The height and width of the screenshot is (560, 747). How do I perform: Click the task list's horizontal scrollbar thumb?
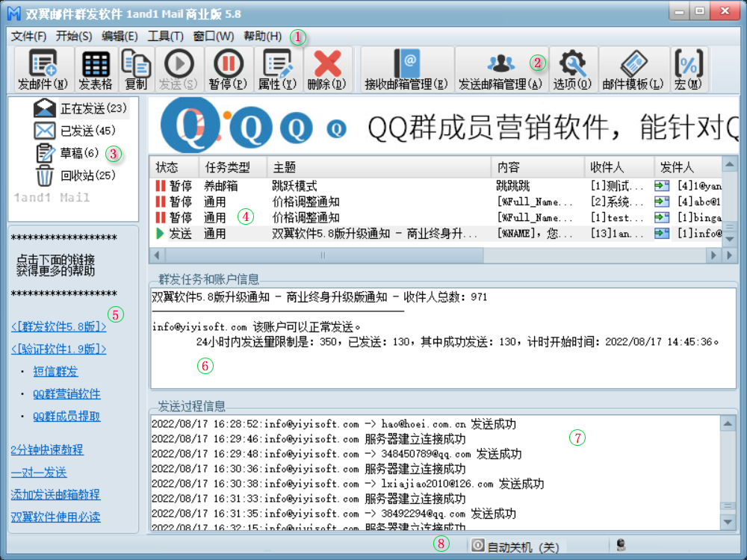(x=323, y=255)
